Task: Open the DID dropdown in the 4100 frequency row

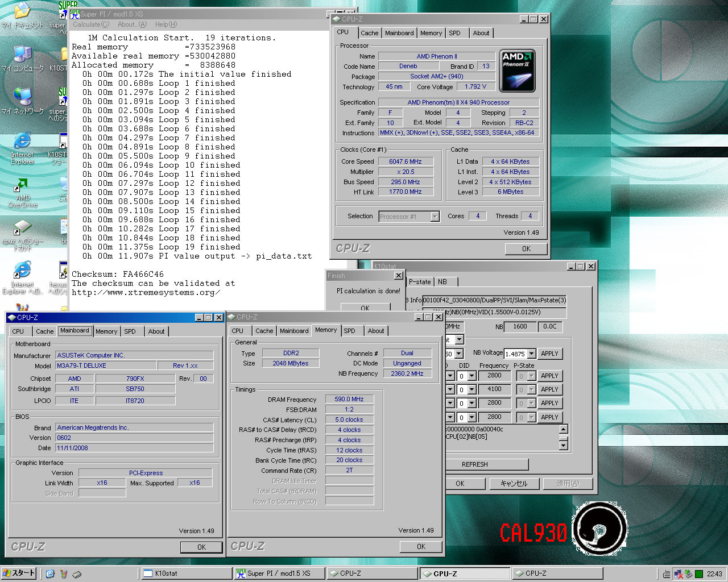Action: click(471, 389)
